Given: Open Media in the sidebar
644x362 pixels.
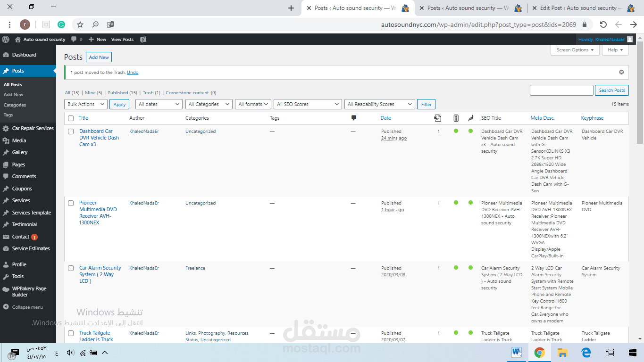Looking at the screenshot, I should tap(28, 140).
